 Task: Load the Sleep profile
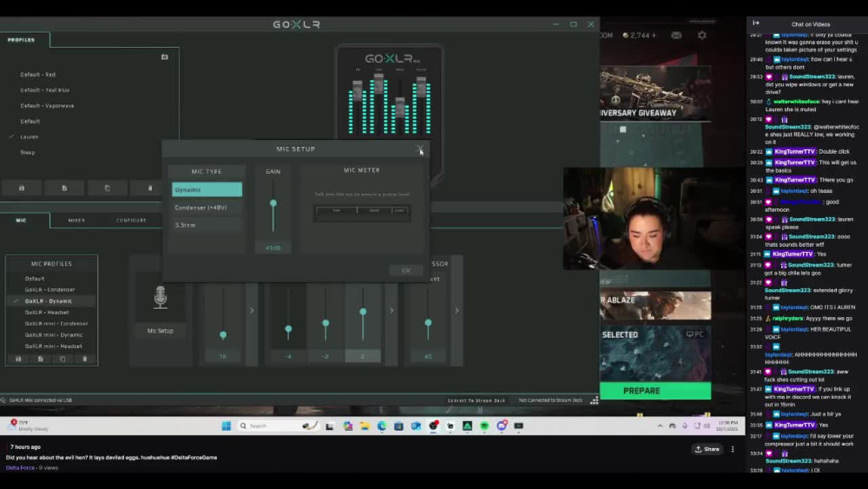click(28, 152)
